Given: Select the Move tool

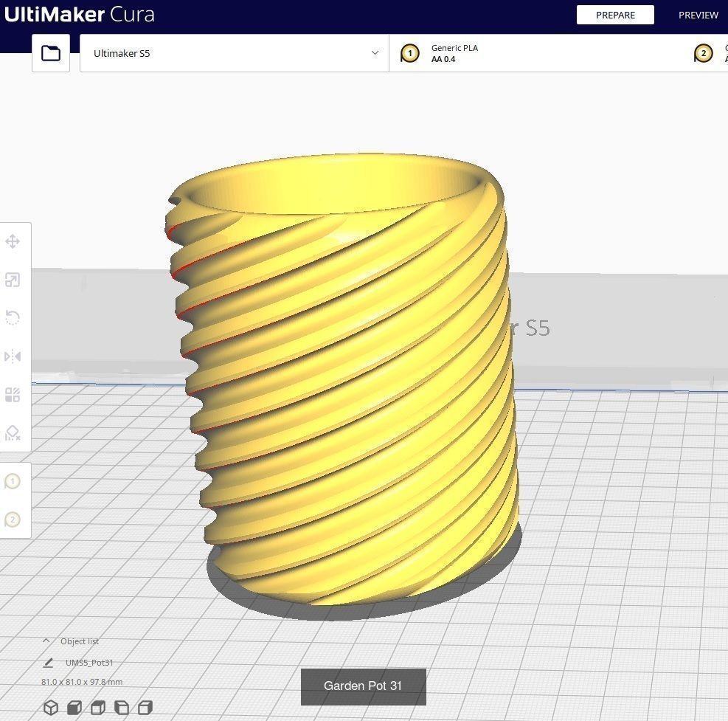Looking at the screenshot, I should coord(13,241).
